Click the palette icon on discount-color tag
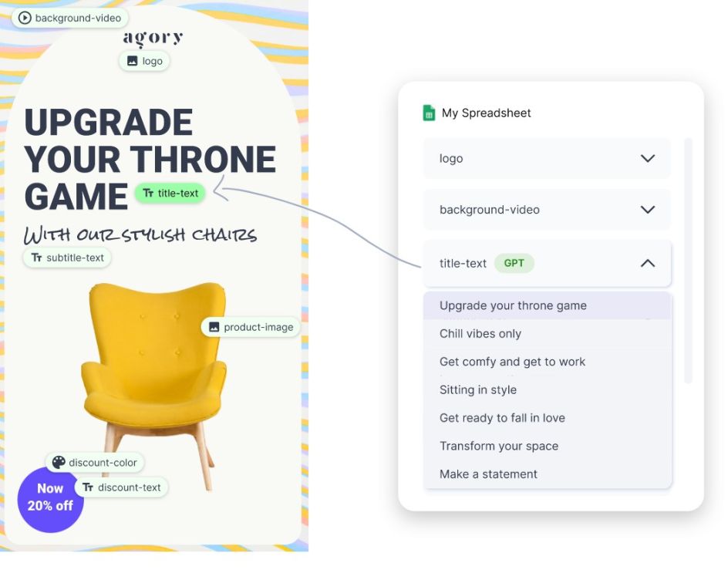This screenshot has width=728, height=573. 59,463
